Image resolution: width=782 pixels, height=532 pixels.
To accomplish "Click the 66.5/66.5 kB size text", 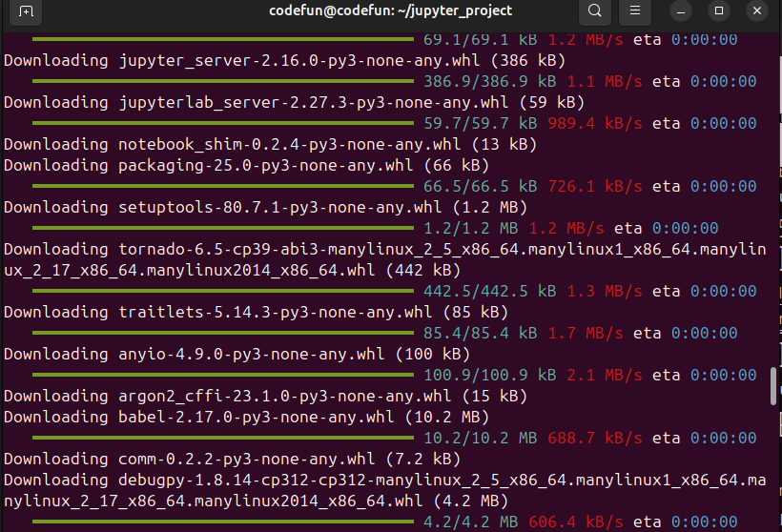I will point(480,186).
